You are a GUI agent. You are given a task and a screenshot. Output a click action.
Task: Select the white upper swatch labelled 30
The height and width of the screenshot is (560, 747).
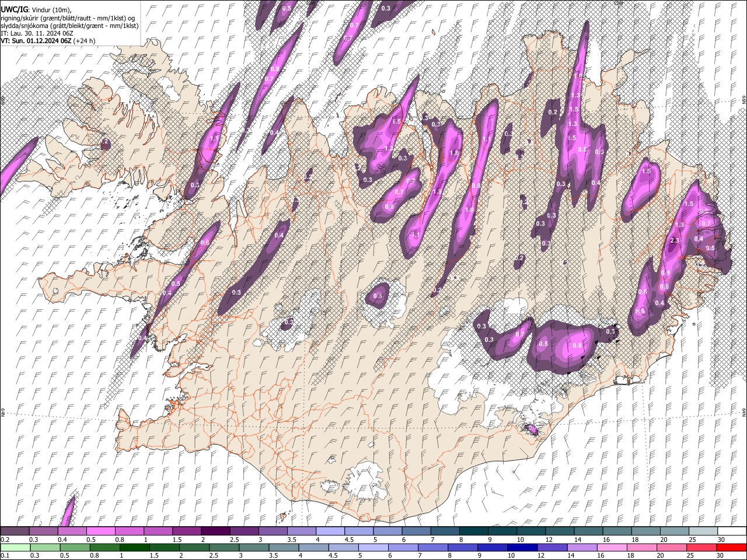(731, 531)
